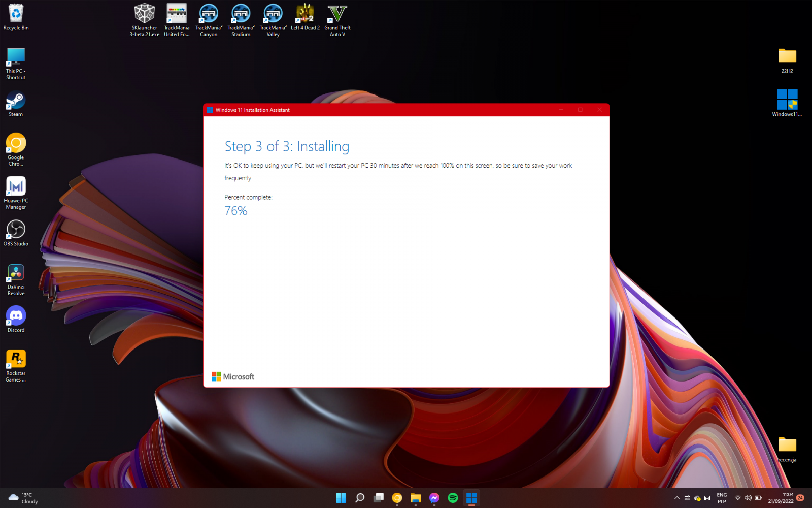The height and width of the screenshot is (508, 812).
Task: Open the weather widget showing 13°C Cloudy
Action: click(x=24, y=498)
